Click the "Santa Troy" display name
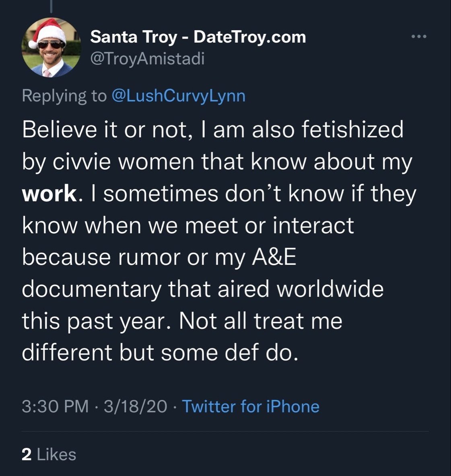 click(x=134, y=37)
